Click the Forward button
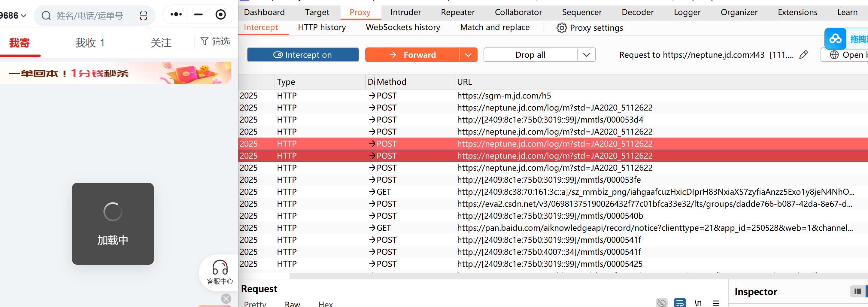Image resolution: width=868 pixels, height=307 pixels. pyautogui.click(x=412, y=55)
